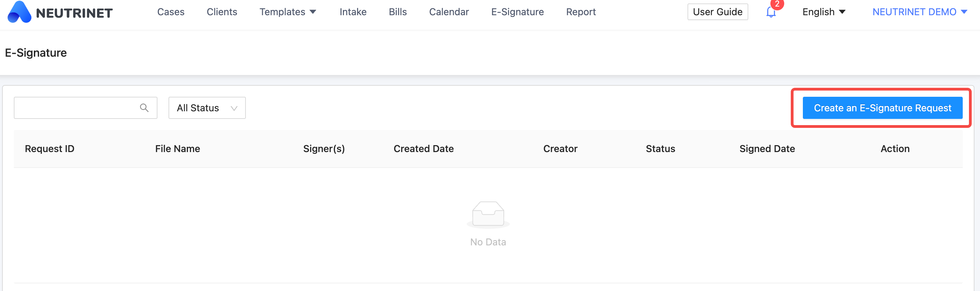
Task: Expand the Templates dropdown menu
Action: [288, 12]
